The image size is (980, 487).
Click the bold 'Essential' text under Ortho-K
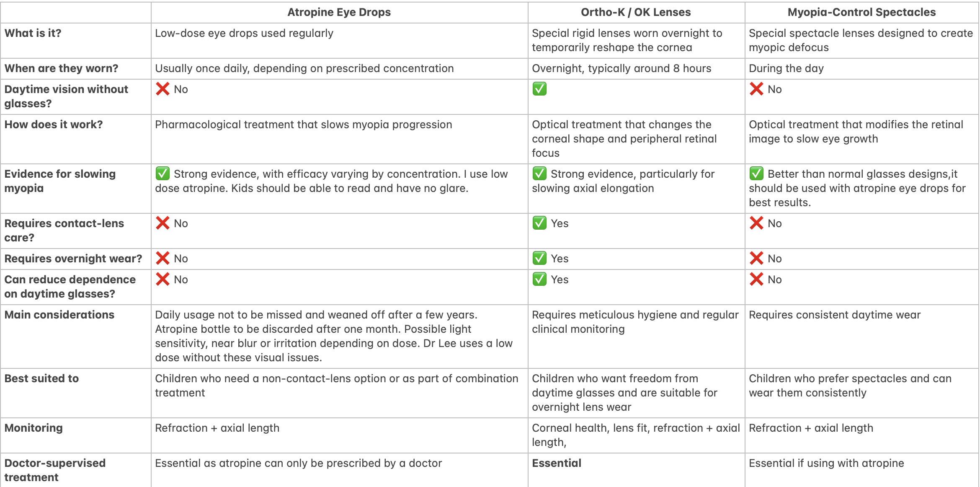(x=557, y=463)
